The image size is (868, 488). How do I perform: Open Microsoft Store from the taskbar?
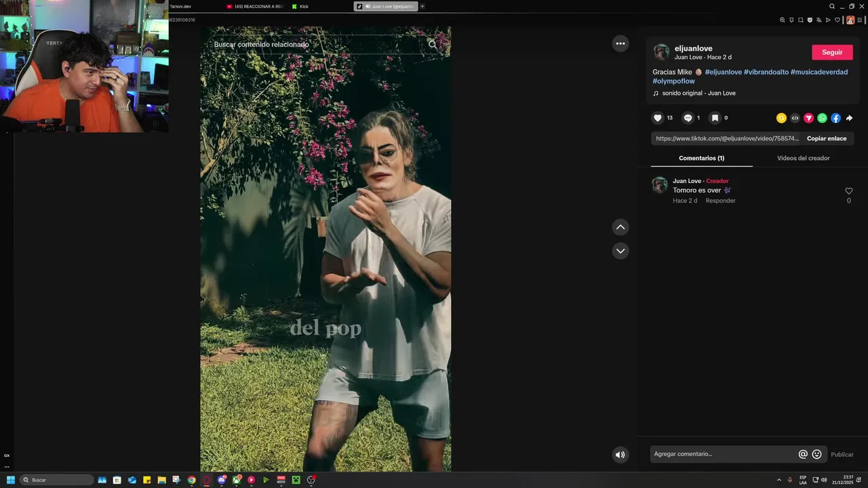point(117,480)
